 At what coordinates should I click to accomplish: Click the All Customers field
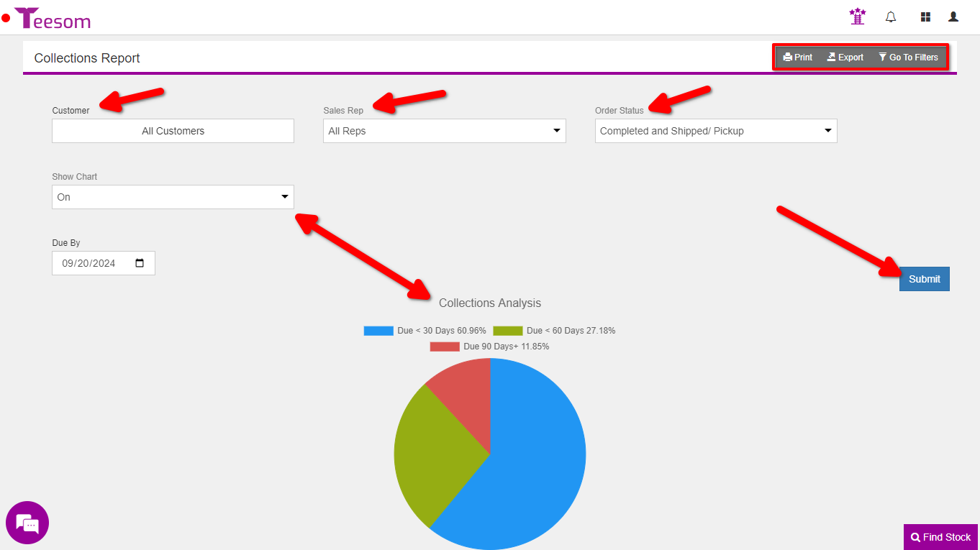point(173,131)
